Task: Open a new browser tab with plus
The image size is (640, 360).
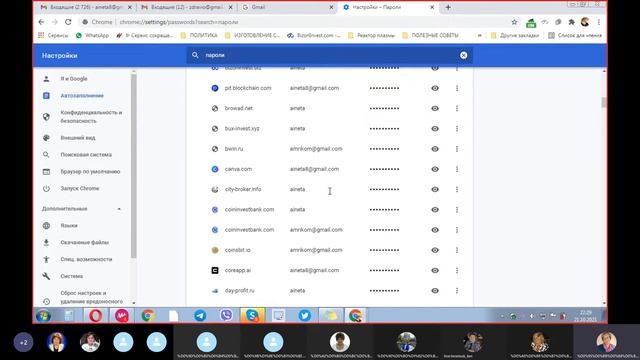Action: point(448,7)
